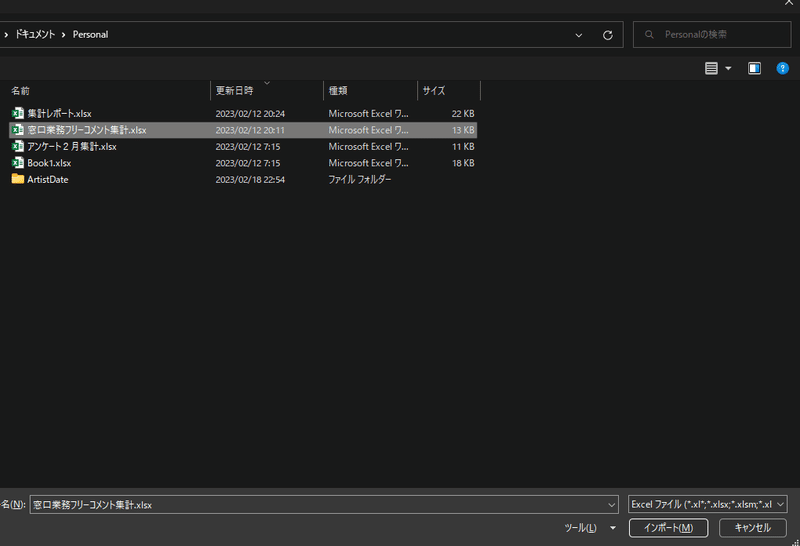This screenshot has height=546, width=800.
Task: Expand the file name combo box list
Action: [611, 505]
